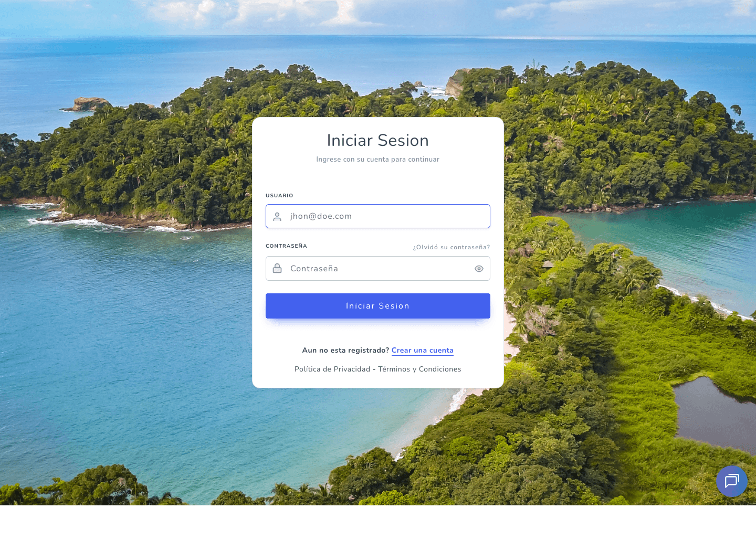Viewport: 756px width, 551px height.
Task: Click the Ingrese con su cuenta subtitle
Action: [x=378, y=159]
